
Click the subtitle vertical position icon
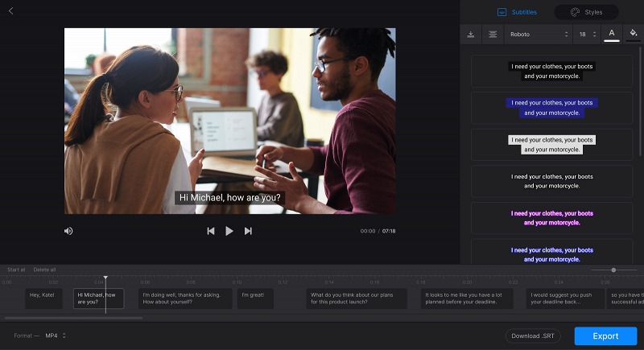(x=471, y=34)
